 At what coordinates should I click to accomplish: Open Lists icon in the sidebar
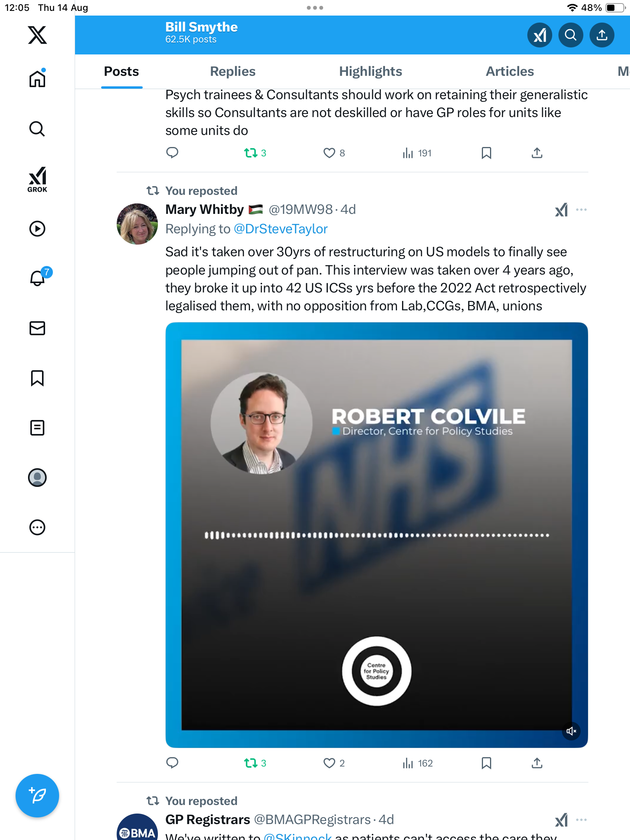pyautogui.click(x=37, y=428)
